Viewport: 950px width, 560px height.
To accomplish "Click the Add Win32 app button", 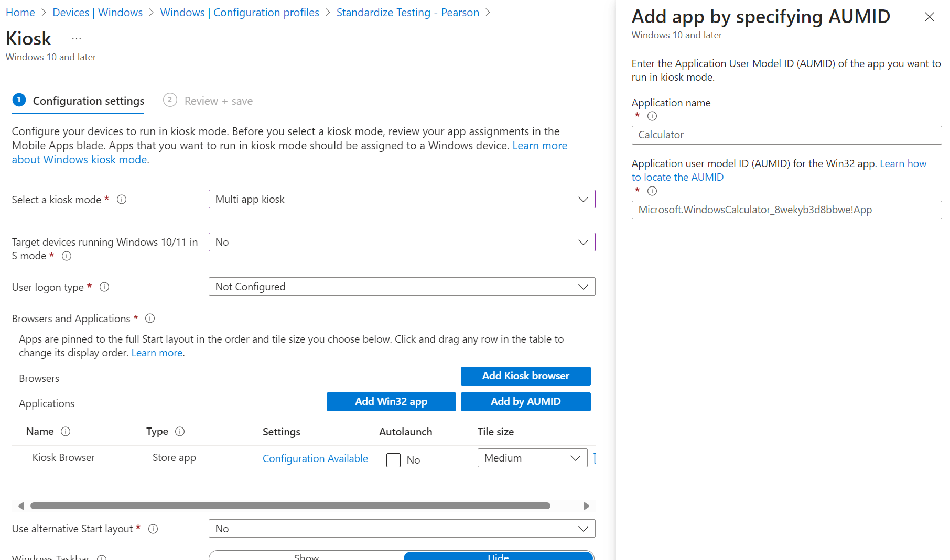I will (391, 402).
